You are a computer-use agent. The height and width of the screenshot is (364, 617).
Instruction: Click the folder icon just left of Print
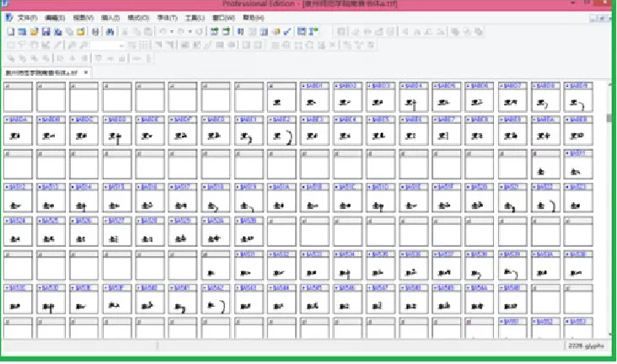click(x=81, y=32)
